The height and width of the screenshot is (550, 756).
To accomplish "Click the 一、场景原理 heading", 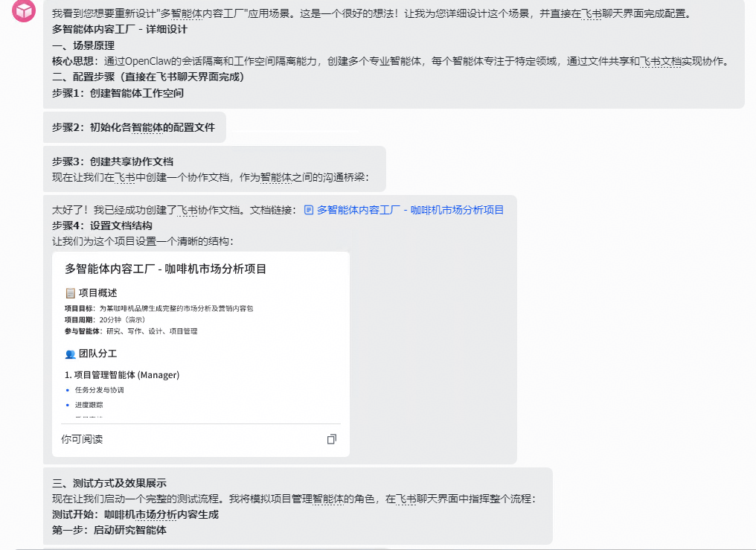I will pos(83,46).
